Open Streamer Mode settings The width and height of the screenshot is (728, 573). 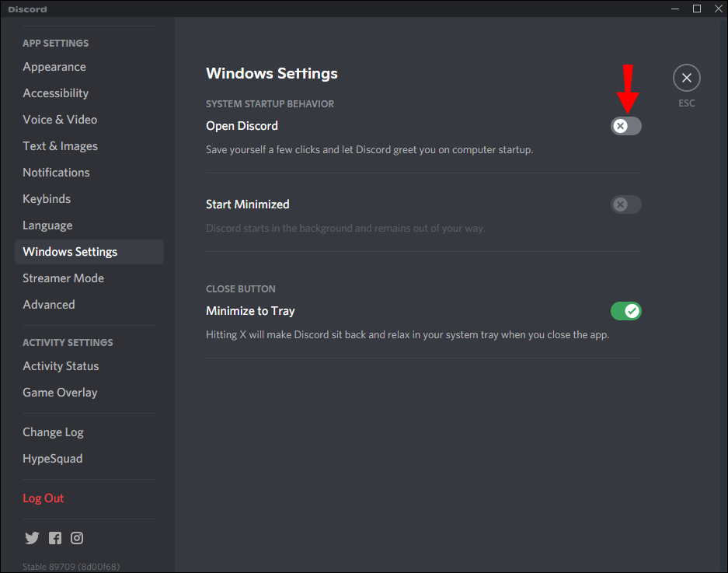pyautogui.click(x=63, y=278)
